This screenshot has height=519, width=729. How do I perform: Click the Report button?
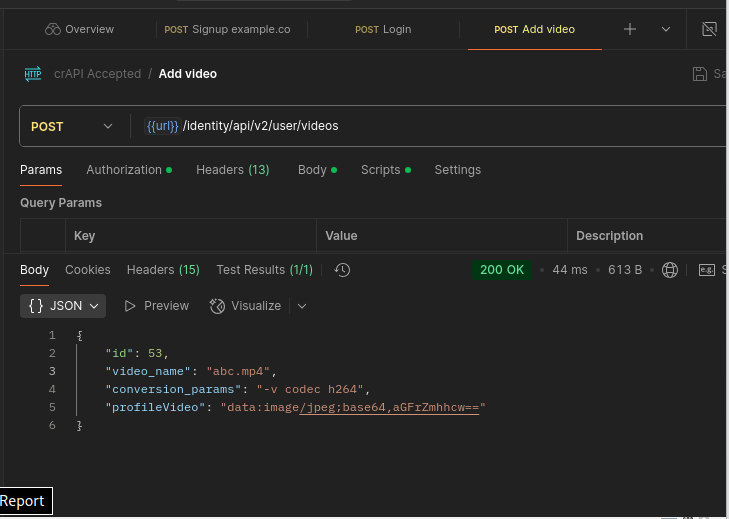click(26, 501)
